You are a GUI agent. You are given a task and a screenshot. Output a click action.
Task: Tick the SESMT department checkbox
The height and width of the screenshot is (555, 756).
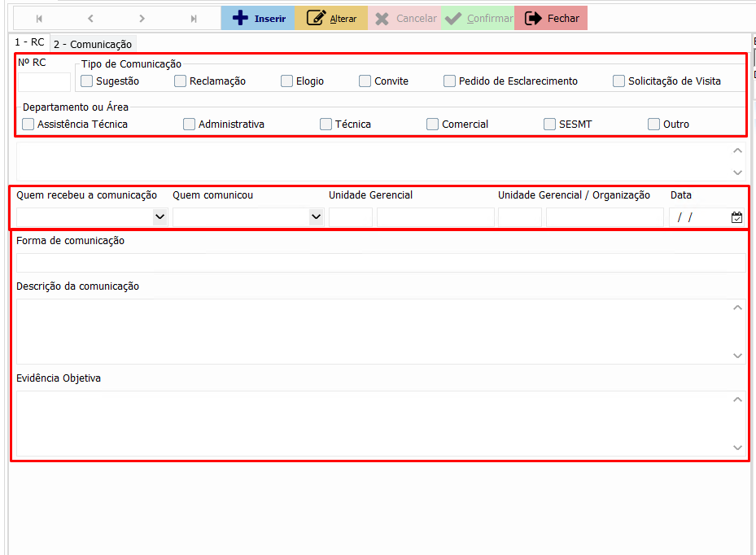click(550, 125)
